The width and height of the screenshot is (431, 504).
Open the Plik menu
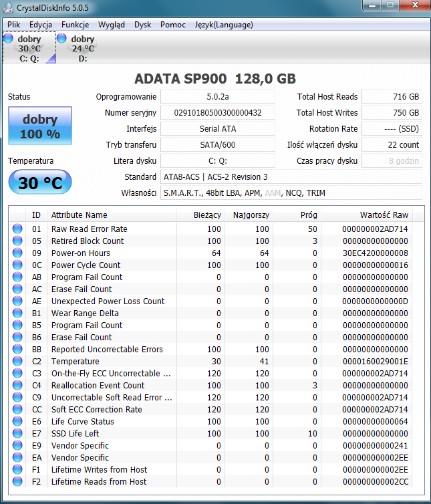[x=14, y=25]
